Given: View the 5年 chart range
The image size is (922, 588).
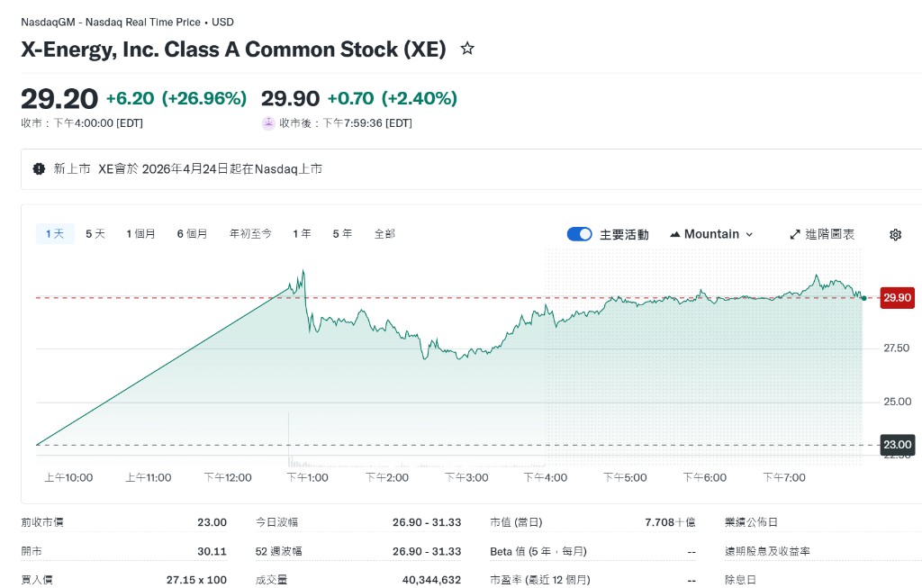Looking at the screenshot, I should pos(342,234).
